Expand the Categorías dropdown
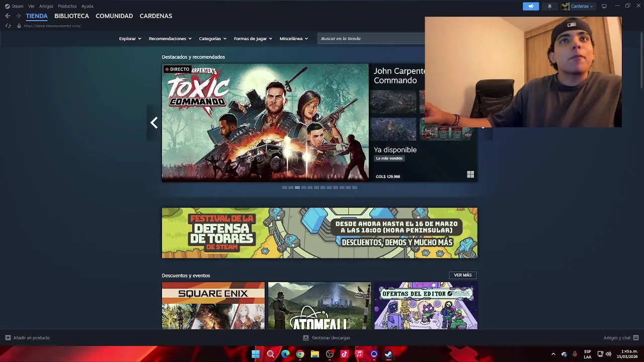 pyautogui.click(x=212, y=39)
